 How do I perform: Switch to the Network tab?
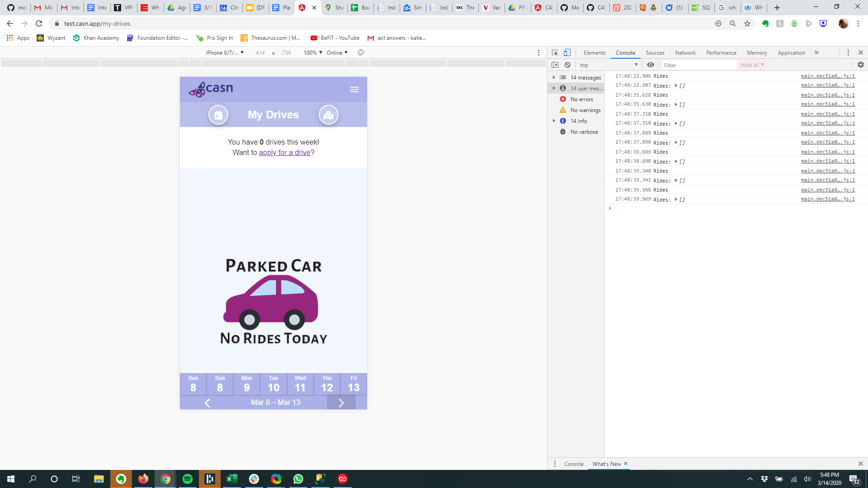pos(685,53)
